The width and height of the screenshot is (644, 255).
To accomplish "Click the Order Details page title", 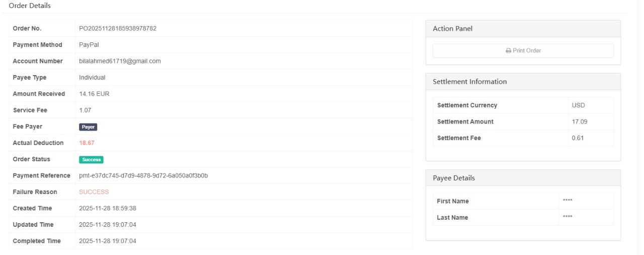I will click(30, 6).
